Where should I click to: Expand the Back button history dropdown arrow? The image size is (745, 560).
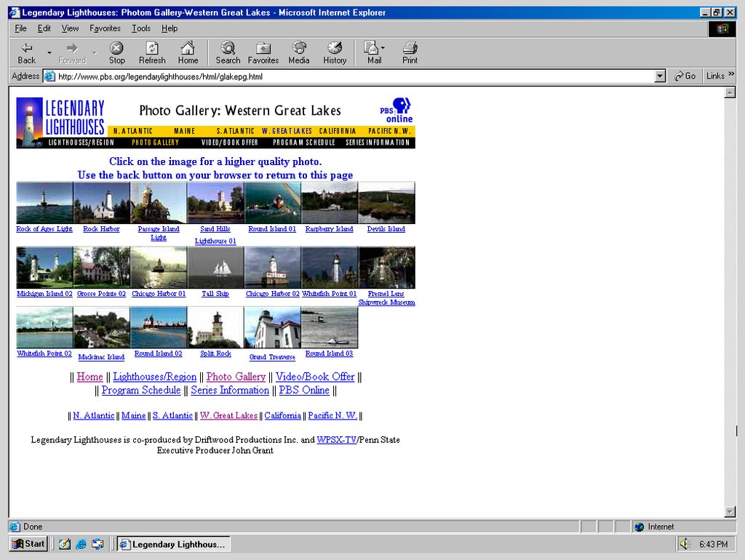pyautogui.click(x=49, y=52)
